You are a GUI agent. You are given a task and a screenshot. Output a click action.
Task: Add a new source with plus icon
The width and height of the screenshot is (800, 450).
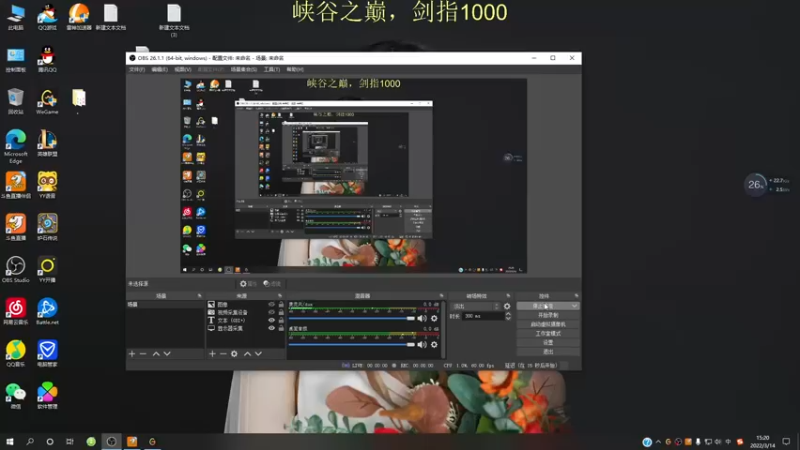click(x=212, y=354)
